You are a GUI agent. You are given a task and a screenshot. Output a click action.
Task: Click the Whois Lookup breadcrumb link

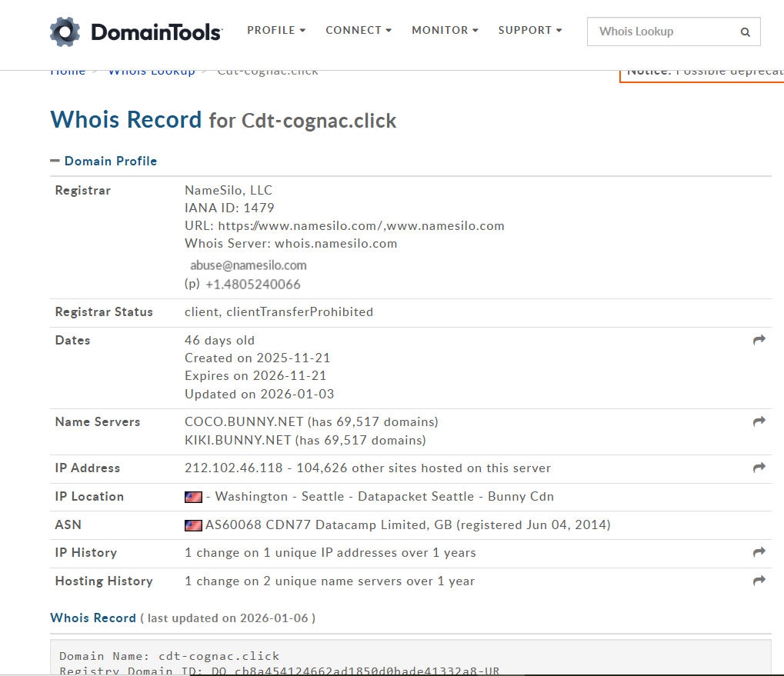click(x=152, y=72)
